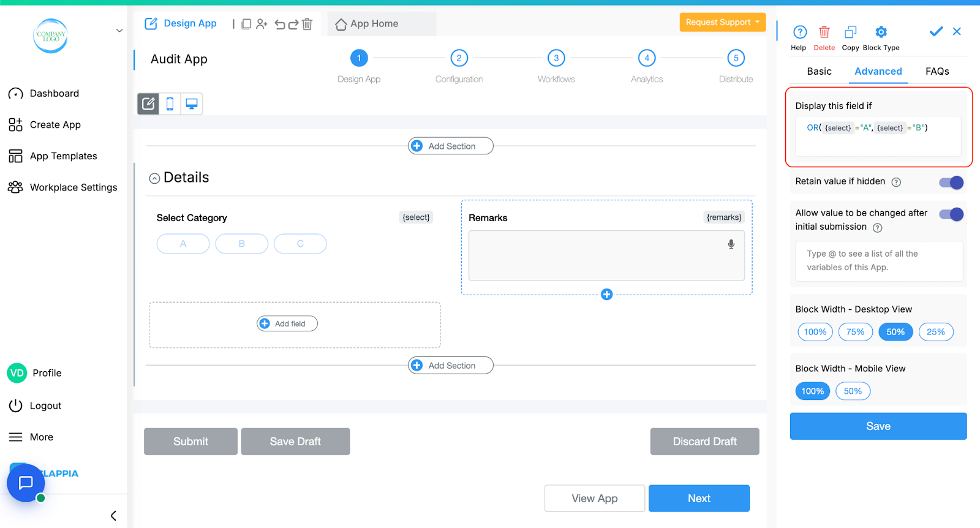Screen dimensions: 980x528
Task: Redo the last change
Action: tap(293, 24)
